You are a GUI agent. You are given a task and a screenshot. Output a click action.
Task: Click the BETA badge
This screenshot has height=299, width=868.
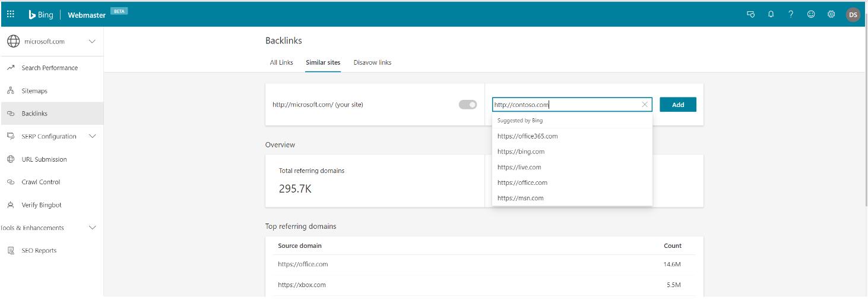tap(119, 11)
